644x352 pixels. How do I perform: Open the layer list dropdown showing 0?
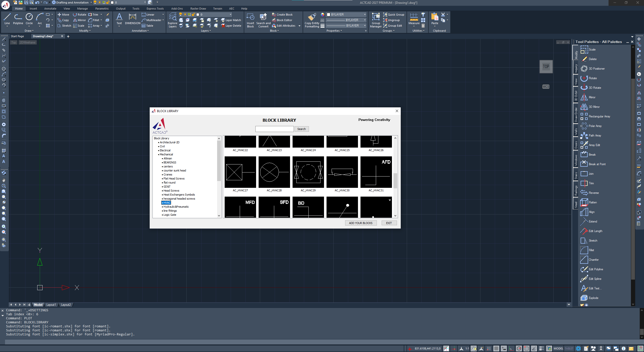(206, 15)
